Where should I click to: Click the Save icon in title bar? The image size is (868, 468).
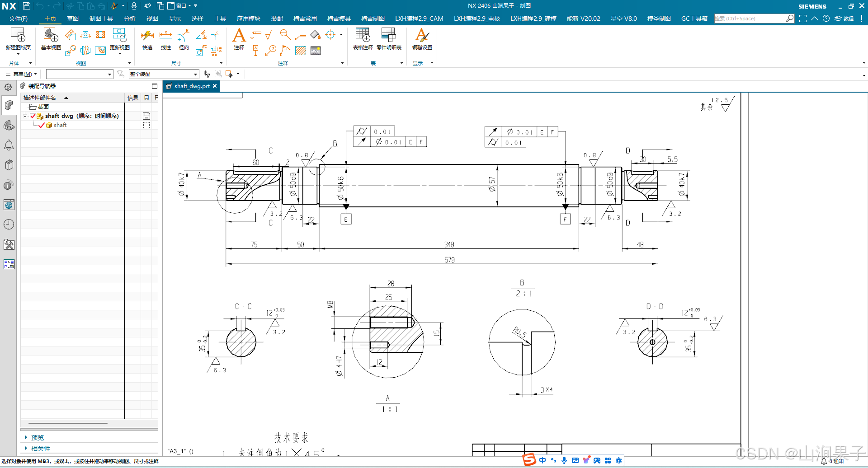[27, 6]
